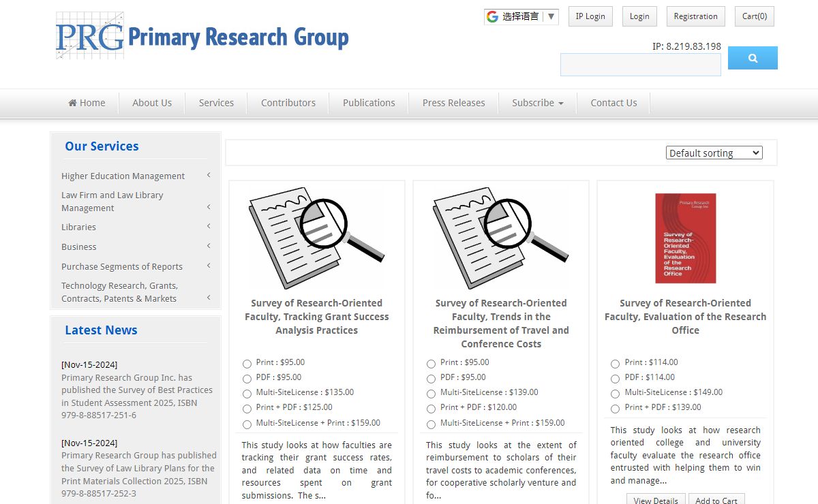Click the PRG Primary Research Group logo
The width and height of the screenshot is (818, 504).
pyautogui.click(x=202, y=36)
